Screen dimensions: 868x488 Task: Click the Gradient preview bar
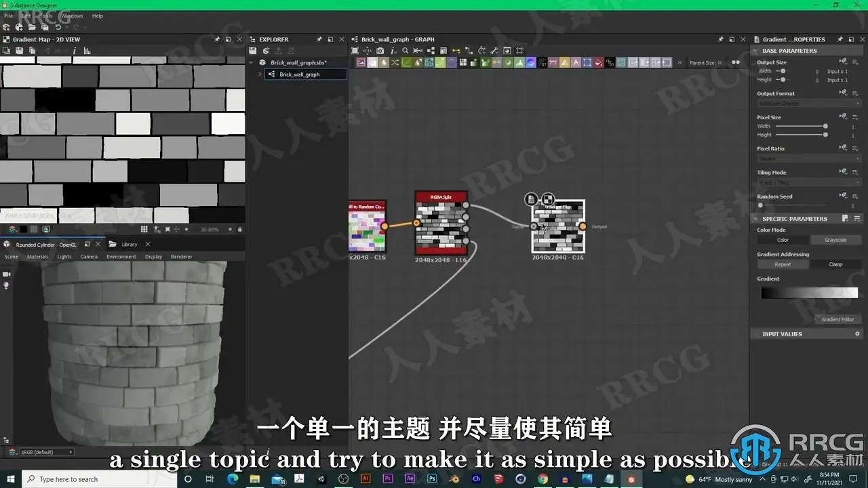[809, 293]
